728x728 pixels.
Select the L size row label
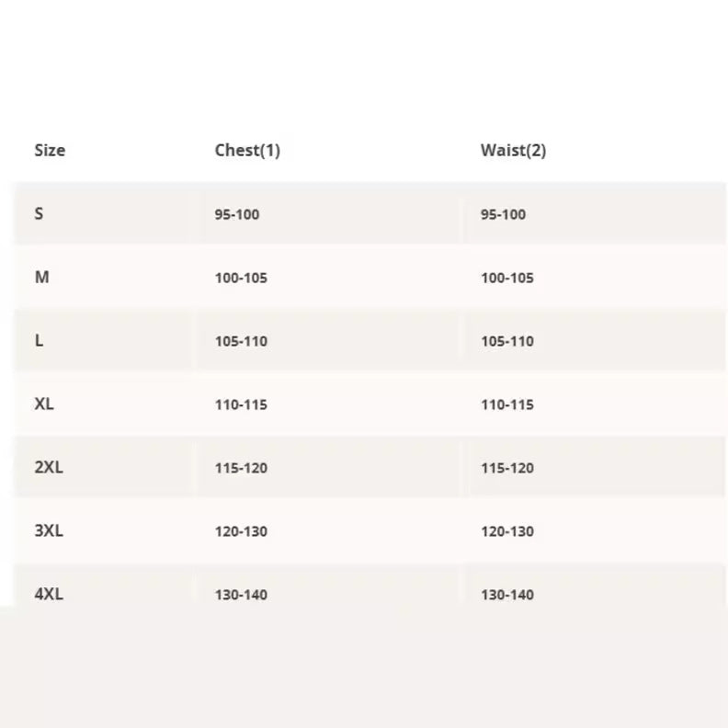click(x=39, y=340)
